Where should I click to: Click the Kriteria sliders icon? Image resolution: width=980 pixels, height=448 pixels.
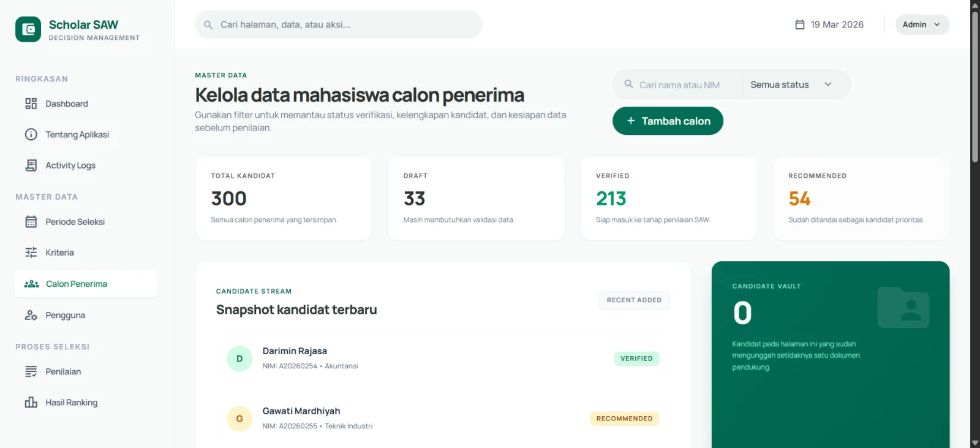pyautogui.click(x=31, y=252)
